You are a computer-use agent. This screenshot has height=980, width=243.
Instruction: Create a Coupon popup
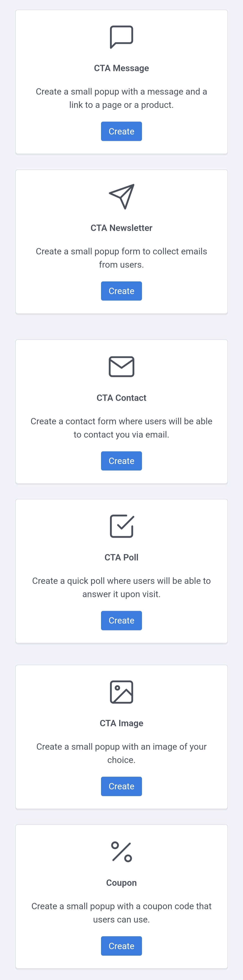pyautogui.click(x=121, y=946)
